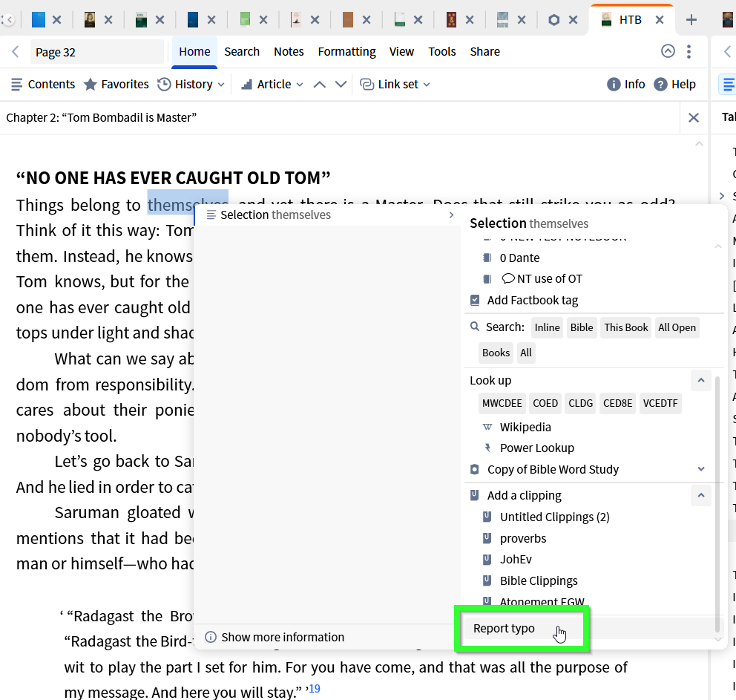
Task: Switch to the Formatting tab
Action: [347, 52]
